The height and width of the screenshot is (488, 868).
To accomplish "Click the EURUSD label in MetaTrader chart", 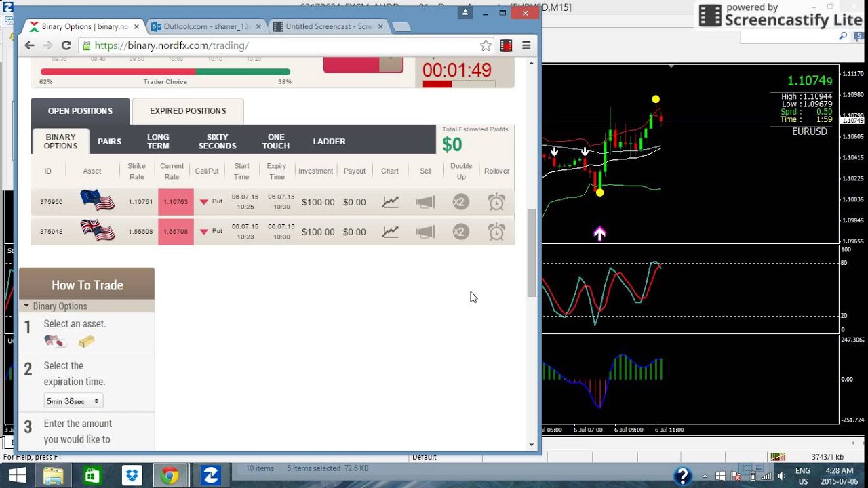I will (x=810, y=131).
